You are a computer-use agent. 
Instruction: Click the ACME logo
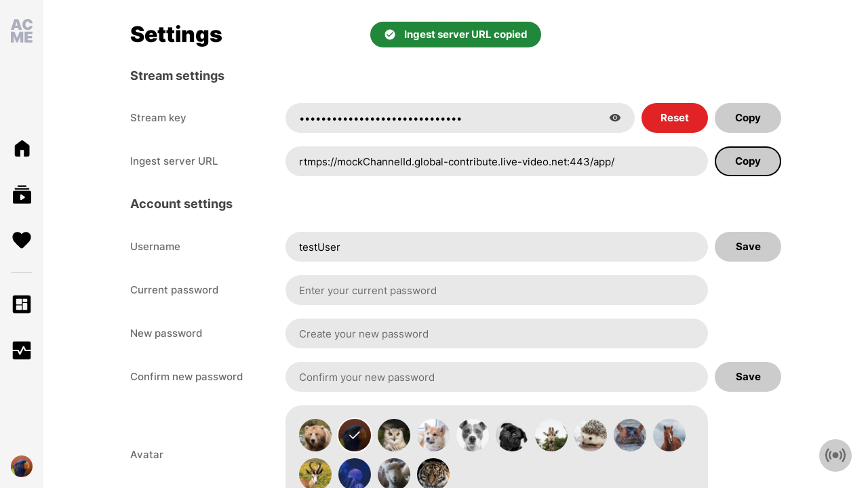point(22,31)
